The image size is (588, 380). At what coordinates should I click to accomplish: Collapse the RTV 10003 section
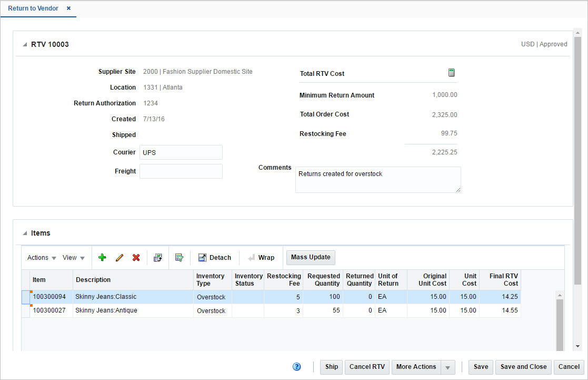click(x=25, y=45)
